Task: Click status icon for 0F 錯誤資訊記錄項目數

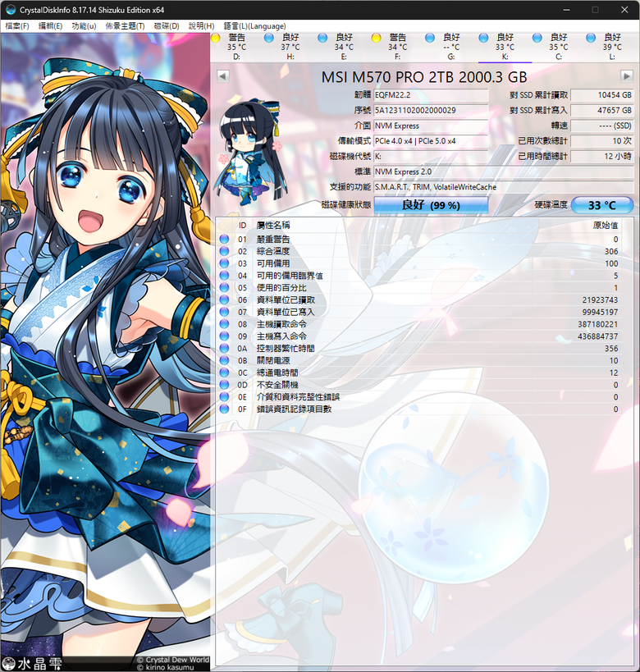Action: [224, 409]
